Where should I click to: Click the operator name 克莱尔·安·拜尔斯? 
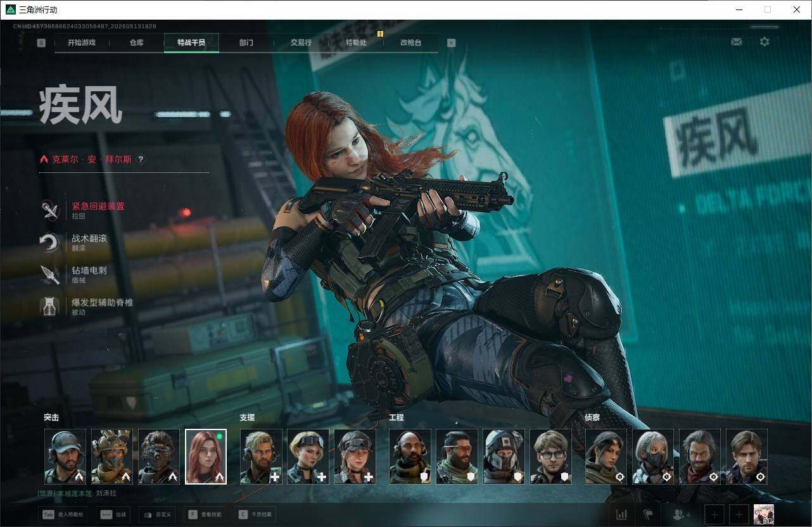click(92, 160)
